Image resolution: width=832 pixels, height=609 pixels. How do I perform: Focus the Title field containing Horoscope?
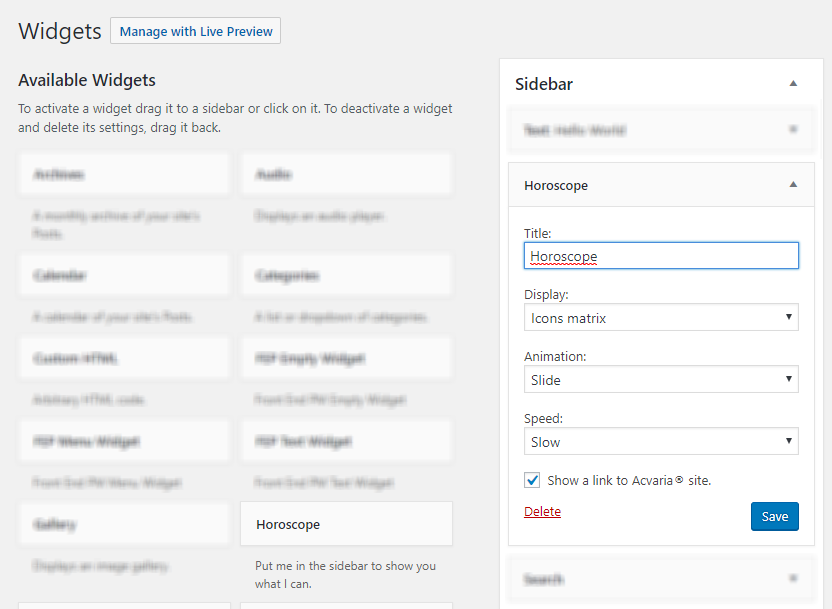pyautogui.click(x=661, y=256)
